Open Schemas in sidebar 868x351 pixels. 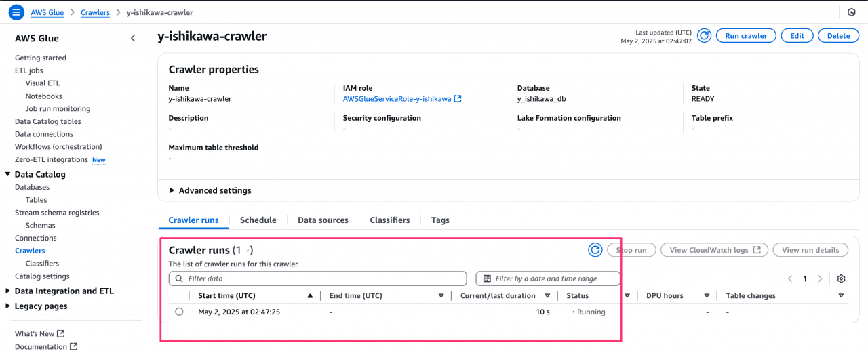click(41, 226)
